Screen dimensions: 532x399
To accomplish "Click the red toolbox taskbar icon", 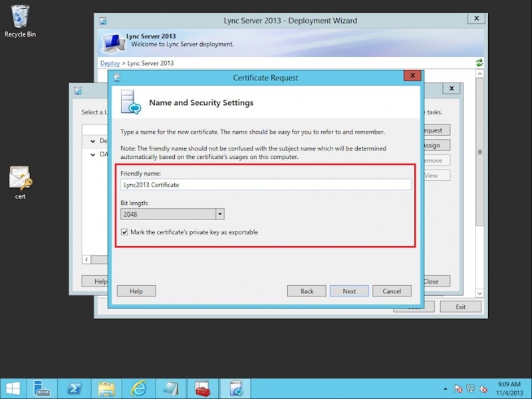I will tap(203, 388).
